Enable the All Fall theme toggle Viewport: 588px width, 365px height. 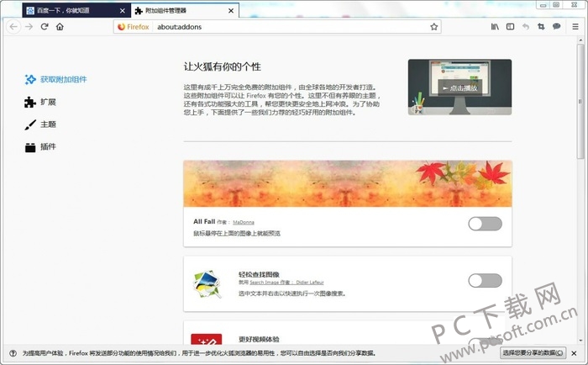485,224
